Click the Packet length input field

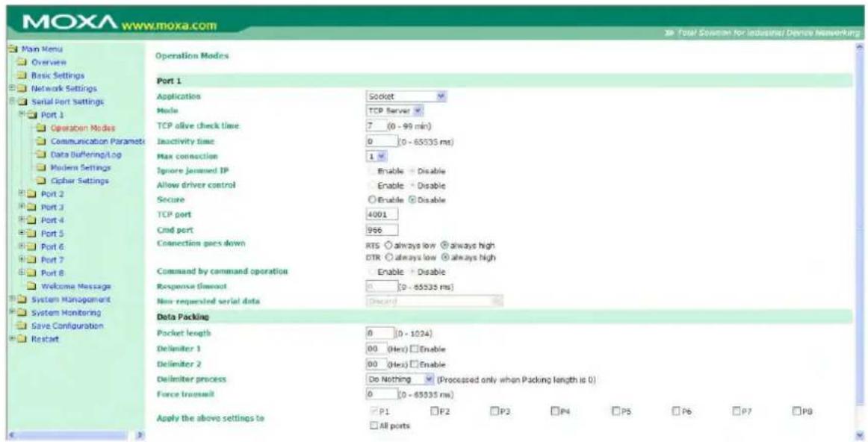(x=379, y=334)
